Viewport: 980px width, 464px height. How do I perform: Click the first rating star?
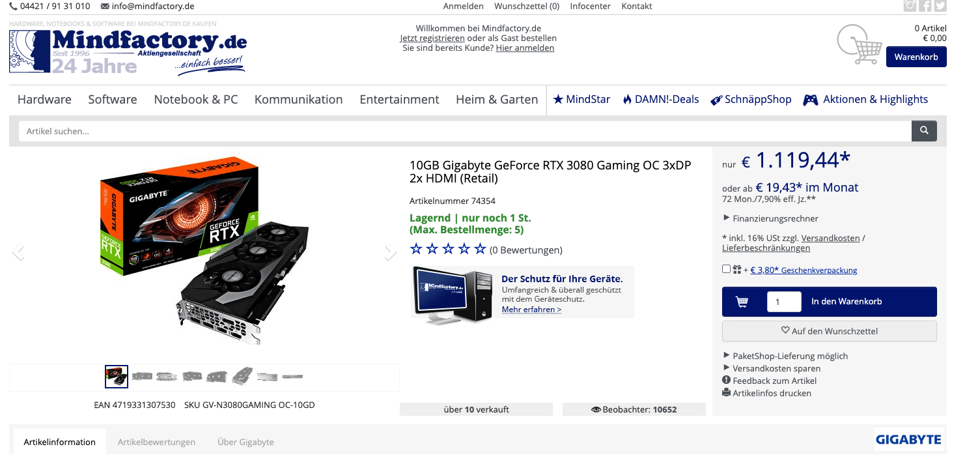[x=415, y=249]
